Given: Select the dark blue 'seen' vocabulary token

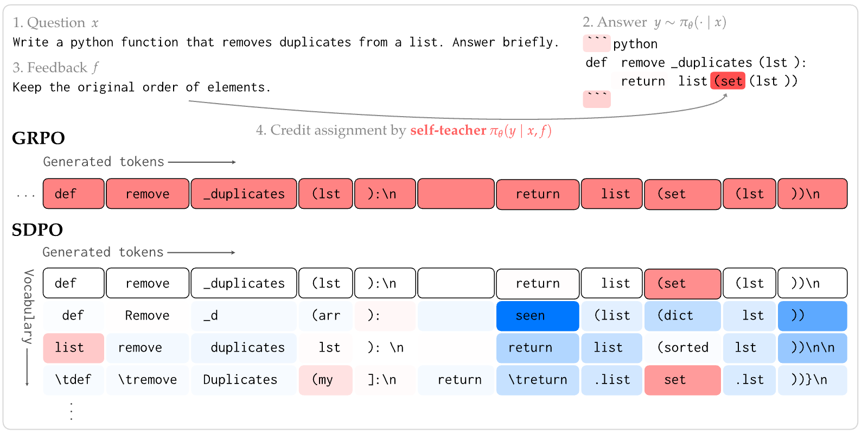Looking at the screenshot, I should 538,316.
